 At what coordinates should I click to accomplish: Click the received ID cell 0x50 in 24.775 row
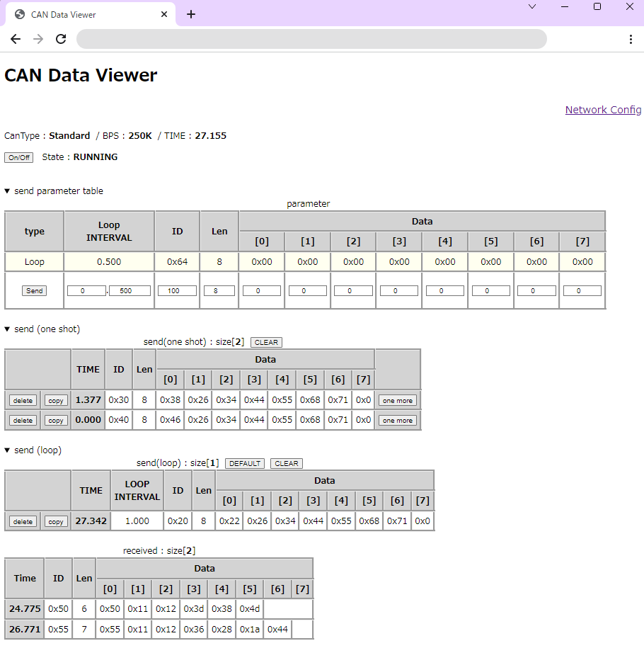click(x=58, y=609)
